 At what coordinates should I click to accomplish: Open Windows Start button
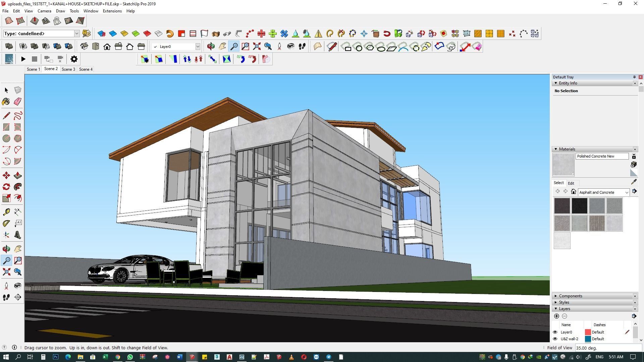[6, 357]
